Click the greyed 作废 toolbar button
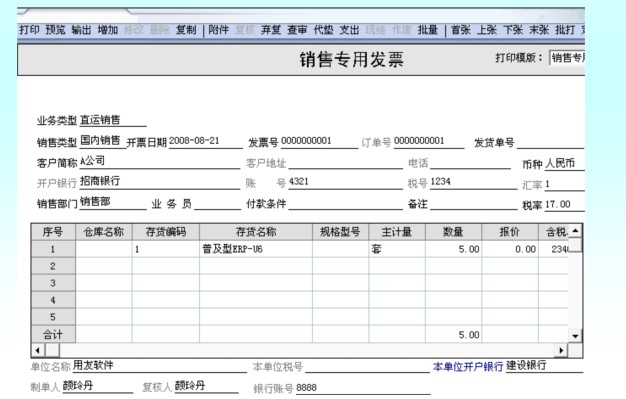Viewport: 626px width, 399px height. (x=402, y=30)
